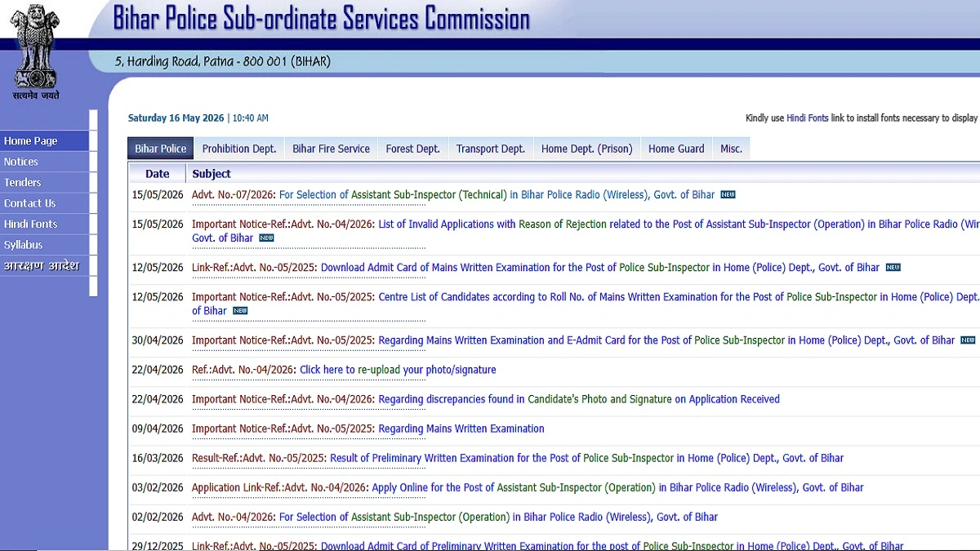Open Syllabus in the sidebar

tap(44, 245)
